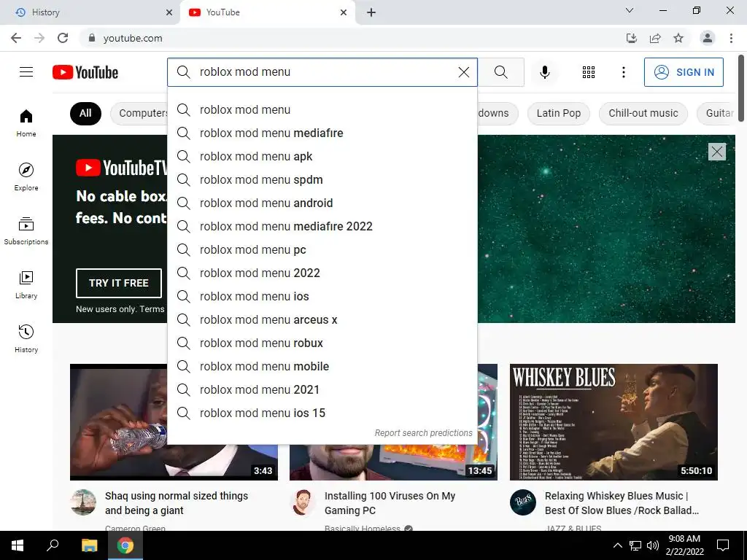Screen dimensions: 747x560
Task: Open the YouTube apps grid
Action: click(589, 72)
